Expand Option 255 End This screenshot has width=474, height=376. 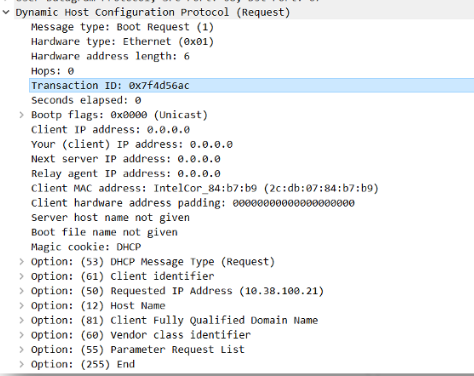tap(22, 364)
